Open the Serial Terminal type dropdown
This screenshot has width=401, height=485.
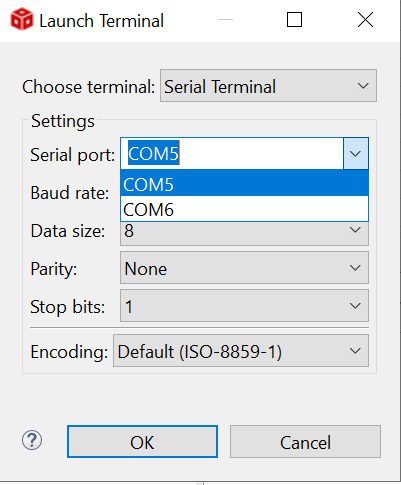click(x=268, y=86)
